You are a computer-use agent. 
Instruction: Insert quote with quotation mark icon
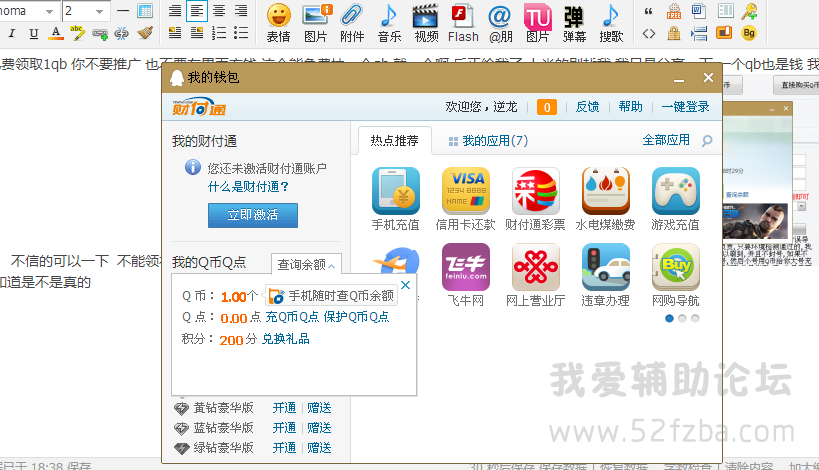[649, 10]
